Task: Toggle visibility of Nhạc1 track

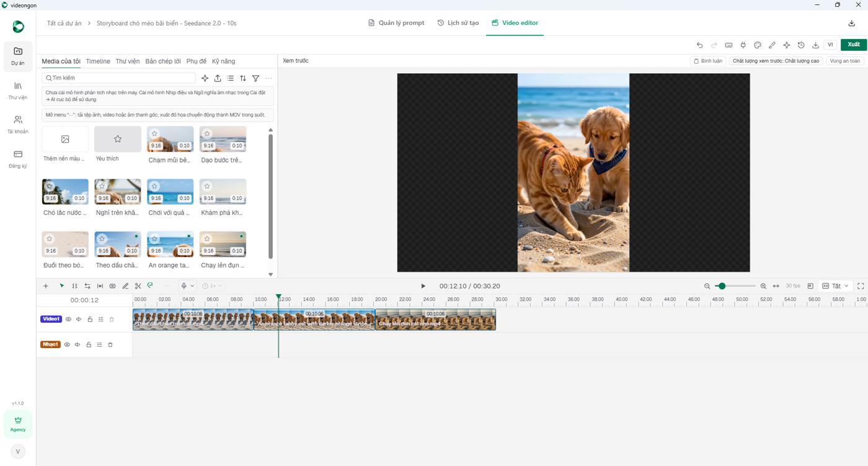Action: (x=67, y=344)
